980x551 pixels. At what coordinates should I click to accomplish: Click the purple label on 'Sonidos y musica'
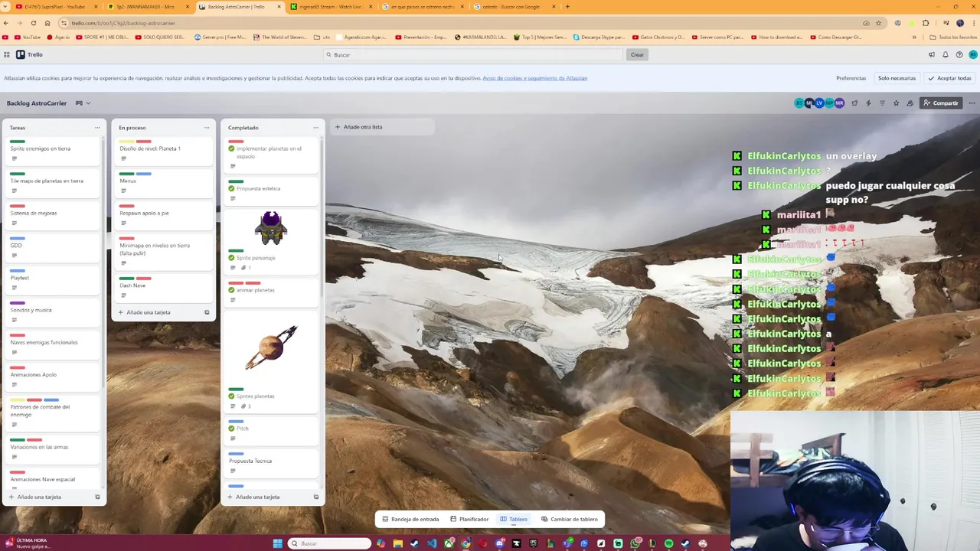pos(17,303)
